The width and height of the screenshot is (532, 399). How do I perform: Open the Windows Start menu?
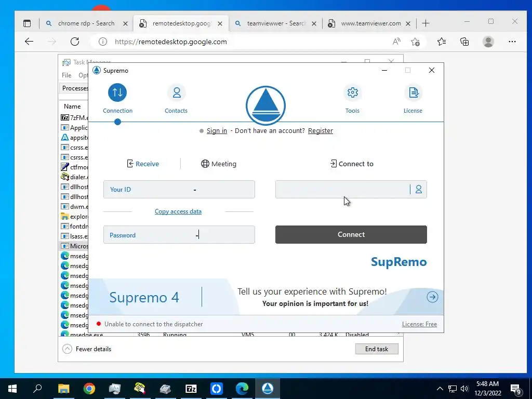(x=12, y=389)
